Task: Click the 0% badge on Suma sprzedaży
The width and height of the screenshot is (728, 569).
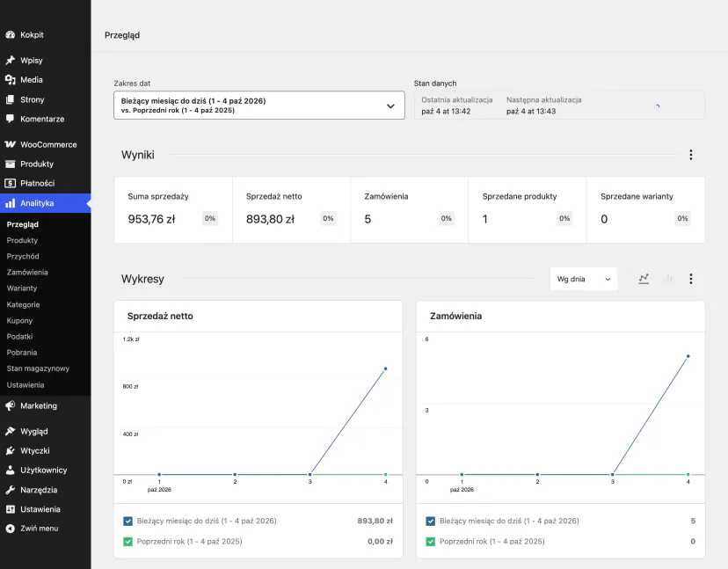Action: [210, 218]
